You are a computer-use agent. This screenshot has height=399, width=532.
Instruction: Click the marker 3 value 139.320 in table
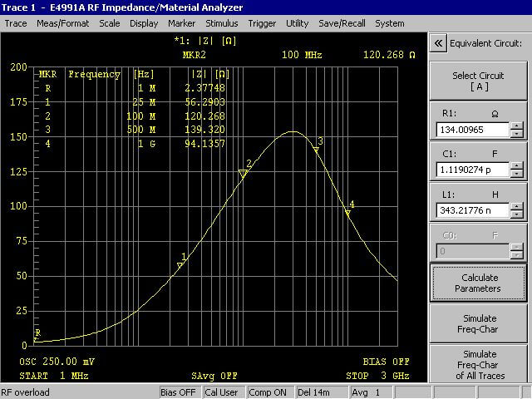(204, 130)
